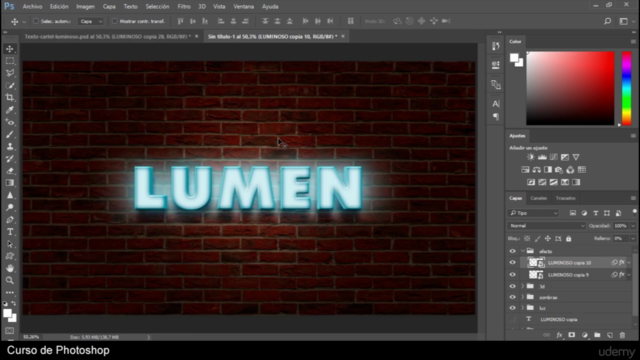Click the delete layer trash icon
Screen dimensions: 640x360
(x=622, y=335)
